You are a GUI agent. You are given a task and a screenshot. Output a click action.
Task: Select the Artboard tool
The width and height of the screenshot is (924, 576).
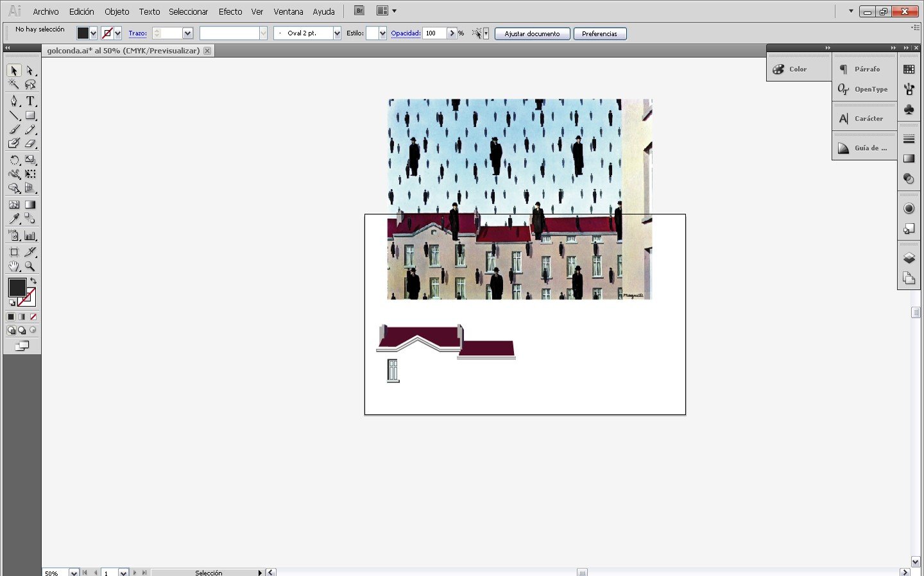pos(14,252)
